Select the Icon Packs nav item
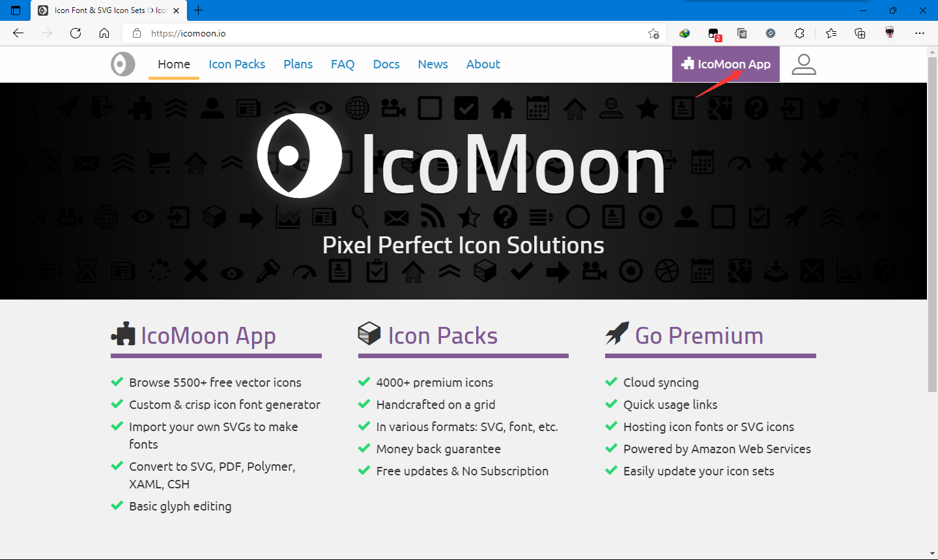Screen dimensions: 938x560 coord(236,64)
